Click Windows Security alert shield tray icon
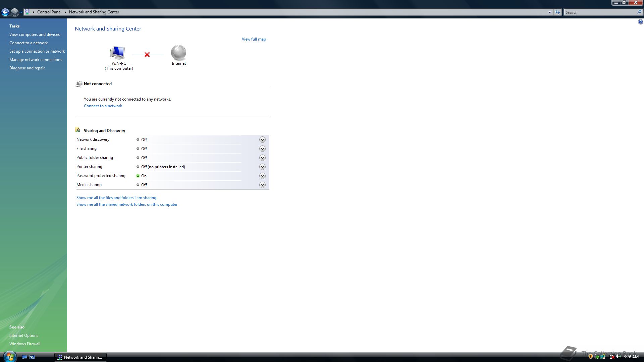 [591, 357]
